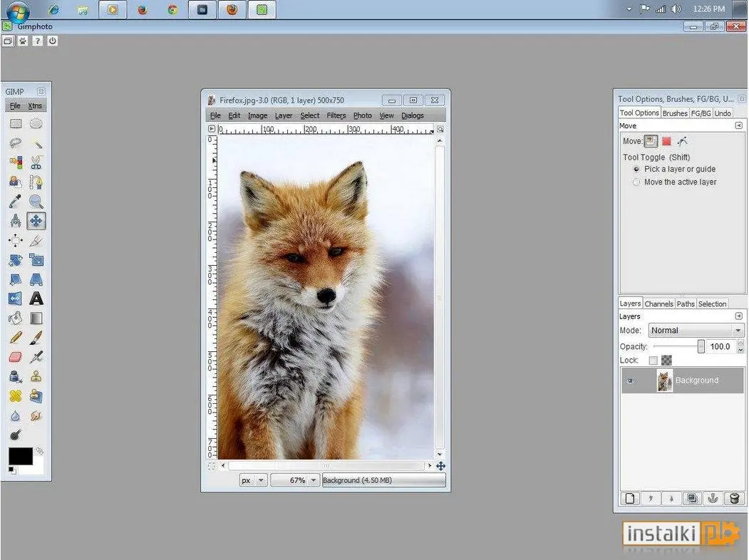Select the Shear tool
Screen dimensions: 749x560
[x=16, y=279]
